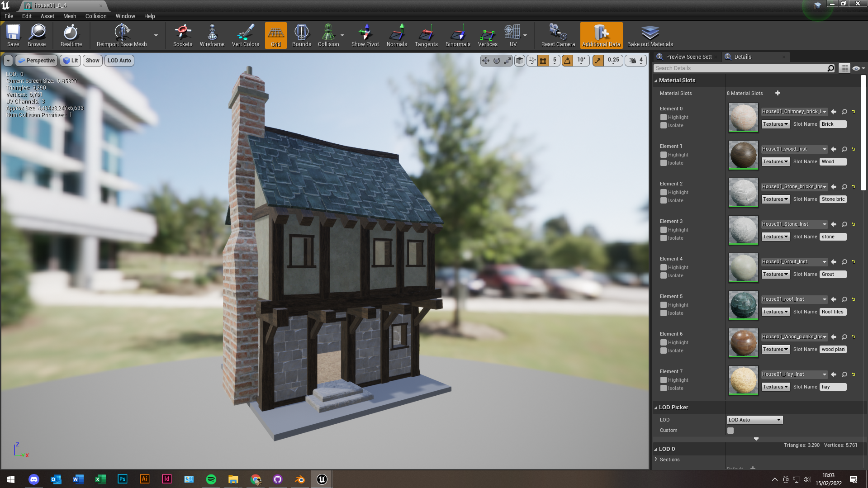
Task: Open Blender from the taskbar
Action: (300, 479)
